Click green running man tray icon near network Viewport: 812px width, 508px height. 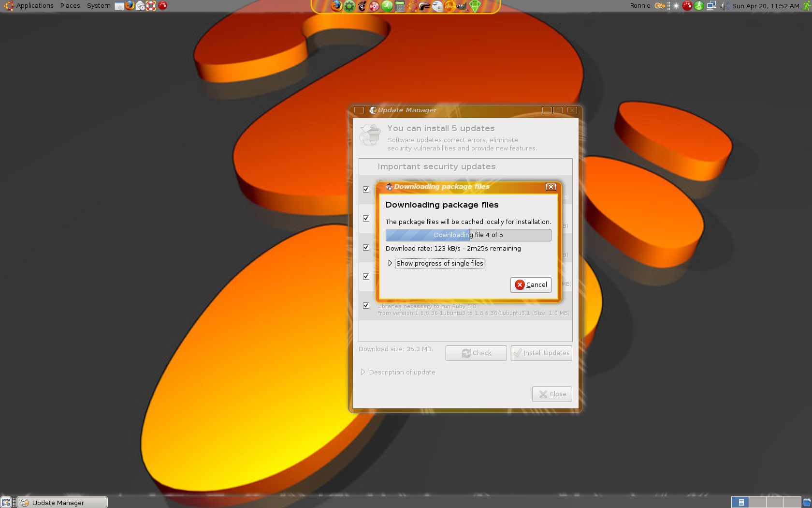click(x=699, y=6)
